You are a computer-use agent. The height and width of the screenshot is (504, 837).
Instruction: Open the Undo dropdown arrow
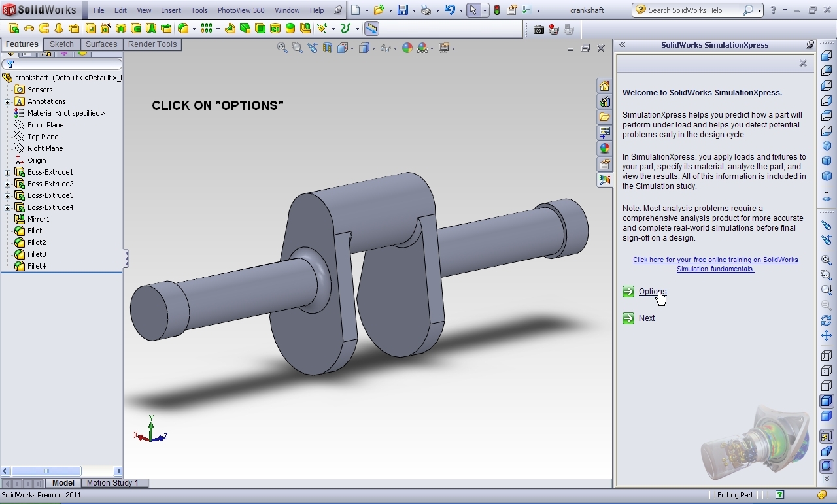tap(460, 10)
